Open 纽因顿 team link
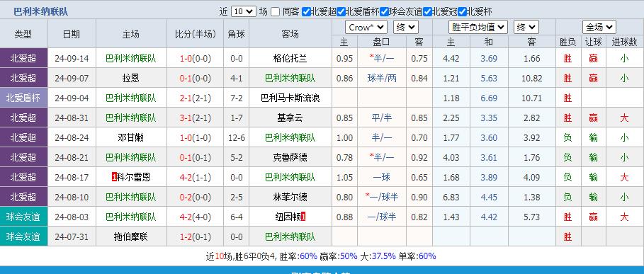 288,217
